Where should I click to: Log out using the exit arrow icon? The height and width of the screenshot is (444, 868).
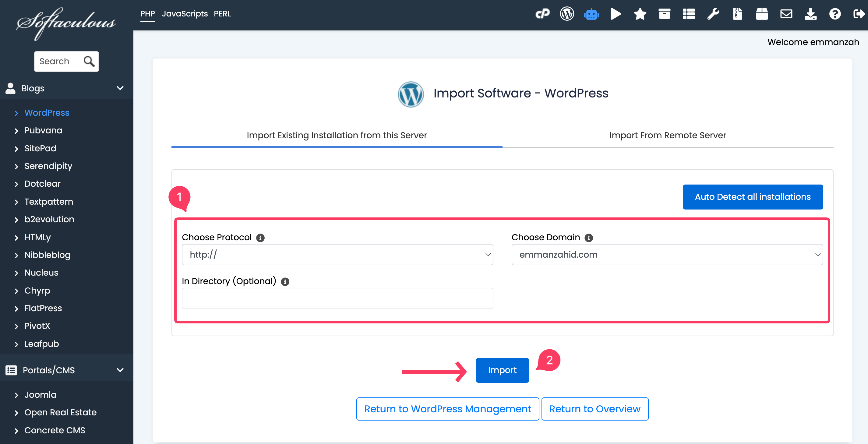point(859,14)
